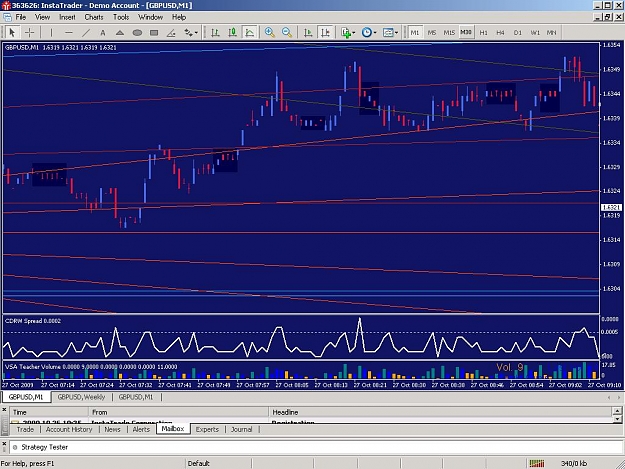Screen dimensions: 625x469
Task: Open the Tools menu
Action: tap(121, 17)
